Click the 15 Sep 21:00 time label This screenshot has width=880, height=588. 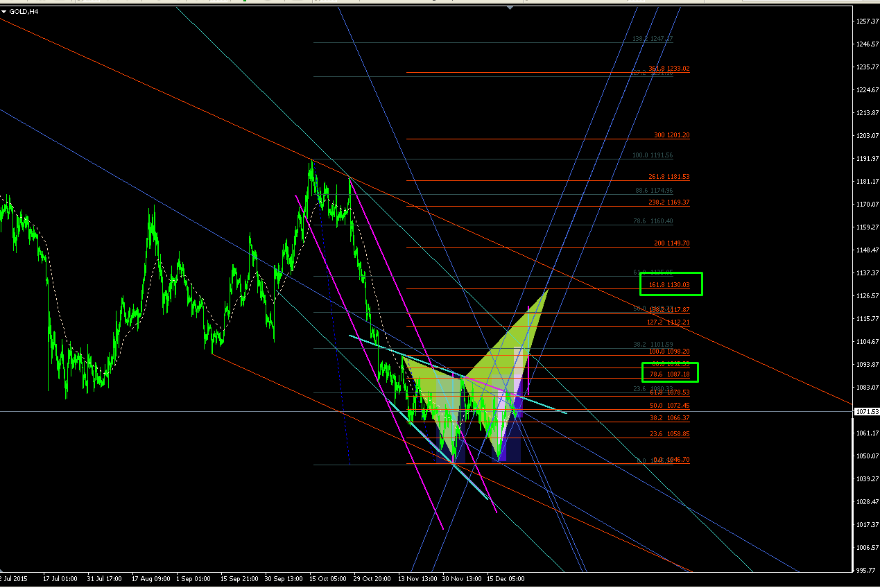[238, 578]
